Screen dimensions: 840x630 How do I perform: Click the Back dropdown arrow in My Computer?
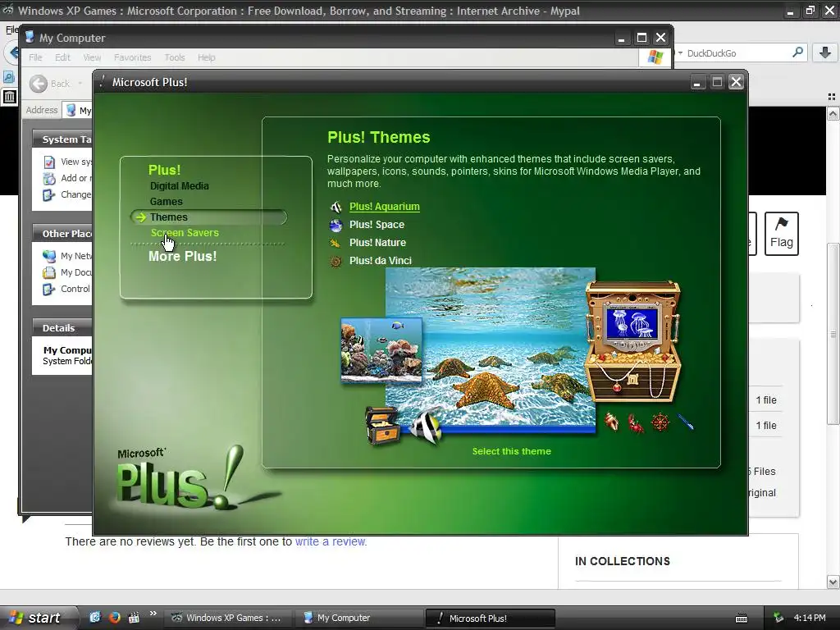click(80, 84)
